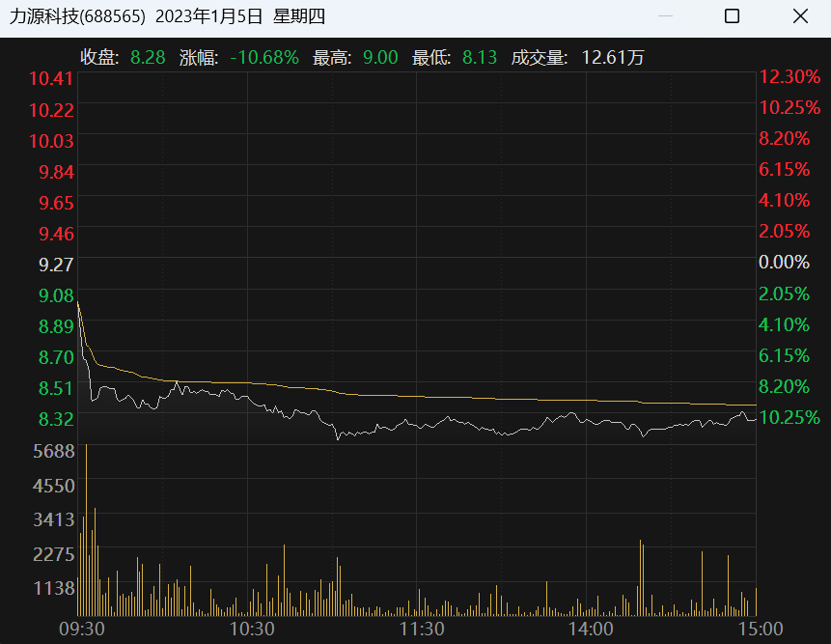
Task: Click the 0.00% baseline percent label
Action: (784, 262)
